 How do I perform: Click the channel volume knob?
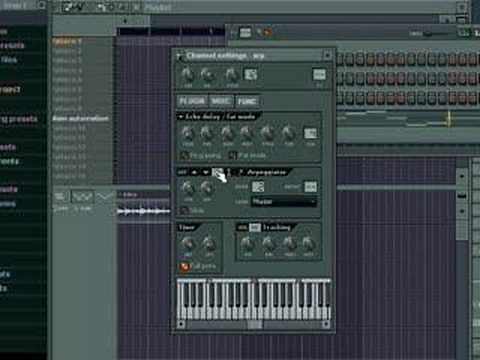pos(207,75)
